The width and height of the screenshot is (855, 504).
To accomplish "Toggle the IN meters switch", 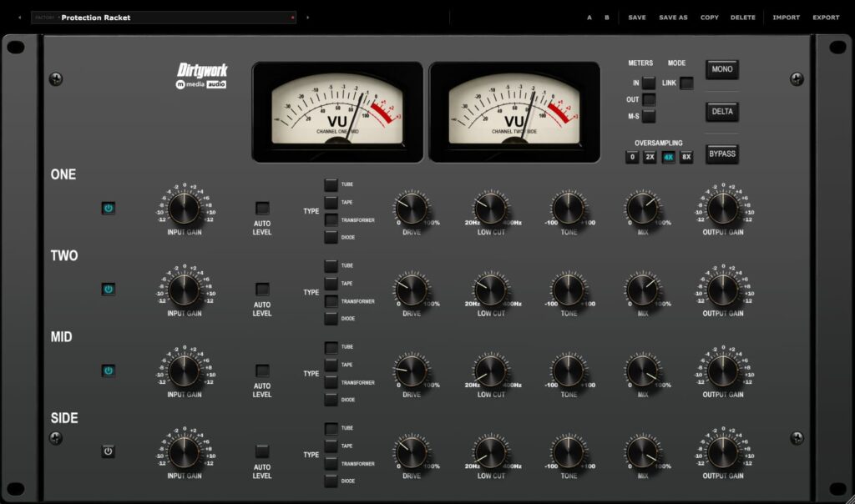I will click(x=648, y=83).
